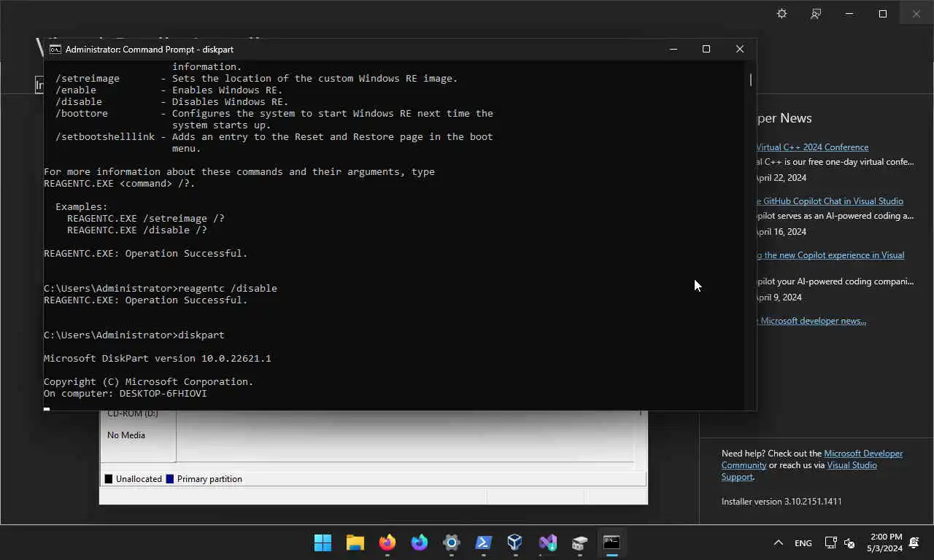The height and width of the screenshot is (560, 934).
Task: Close the Command Prompt window
Action: (740, 49)
